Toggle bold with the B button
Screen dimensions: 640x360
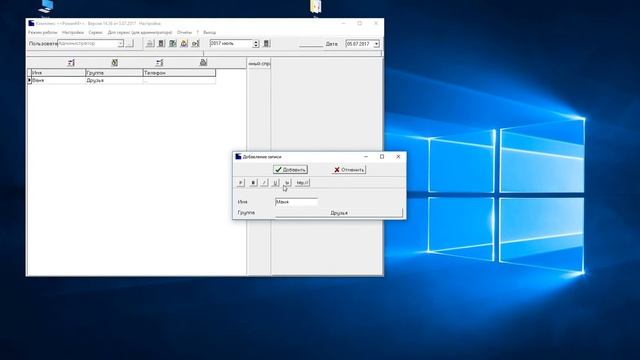[x=253, y=182]
